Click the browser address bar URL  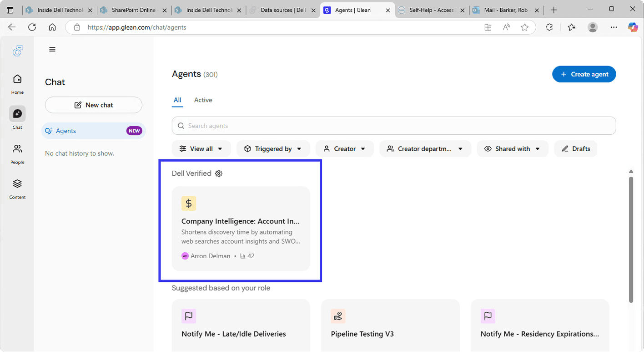pyautogui.click(x=137, y=27)
